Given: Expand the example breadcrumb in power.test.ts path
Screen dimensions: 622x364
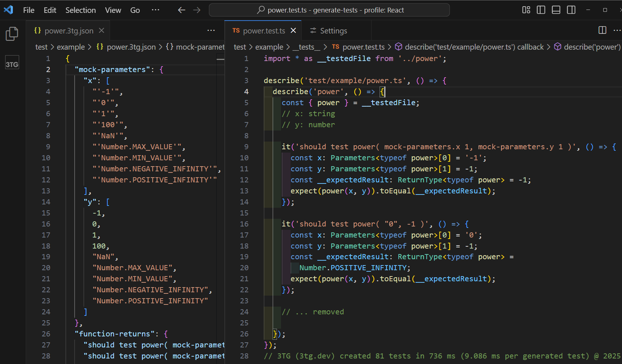Looking at the screenshot, I should [269, 47].
